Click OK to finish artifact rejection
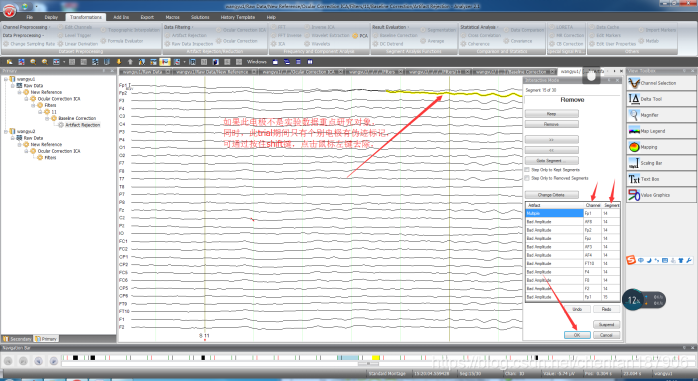This screenshot has width=698, height=381. pyautogui.click(x=577, y=335)
